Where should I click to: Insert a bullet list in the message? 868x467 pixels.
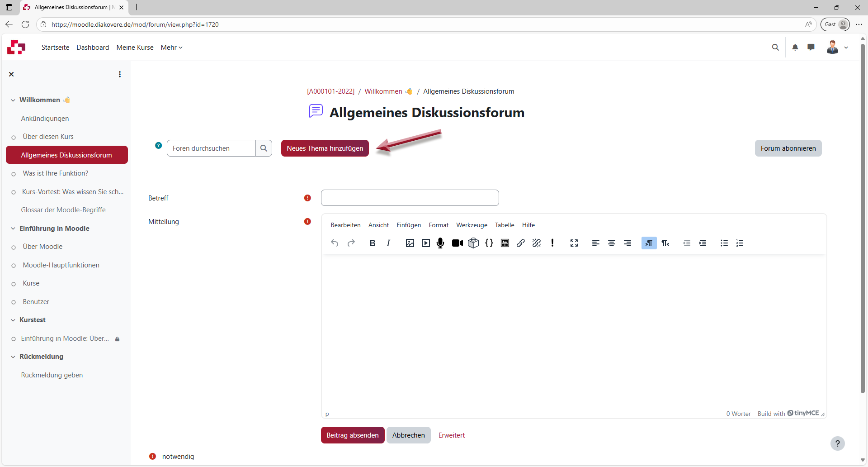(x=724, y=243)
